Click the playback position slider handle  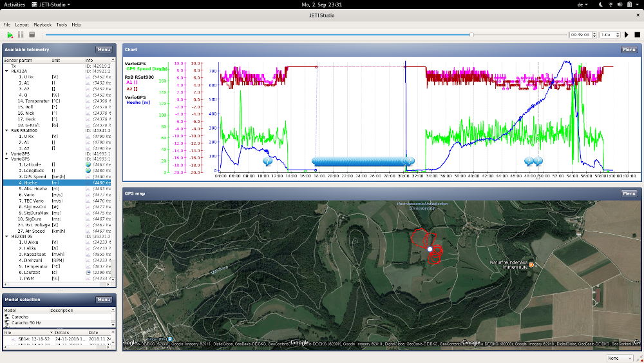pos(471,35)
